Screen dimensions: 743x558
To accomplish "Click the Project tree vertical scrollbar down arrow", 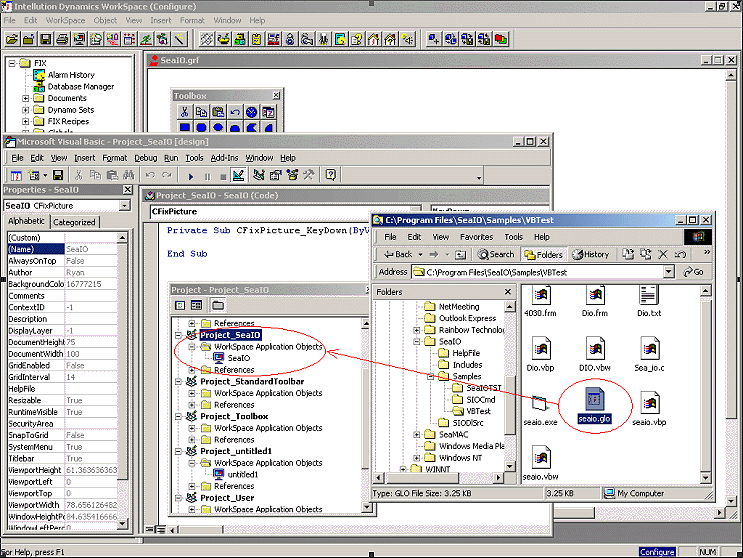I will pos(366,507).
